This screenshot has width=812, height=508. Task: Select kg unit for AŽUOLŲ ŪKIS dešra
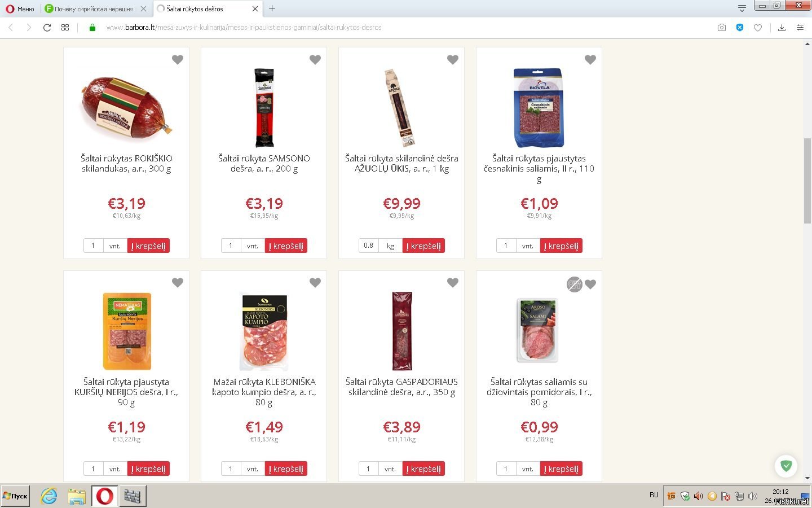390,246
